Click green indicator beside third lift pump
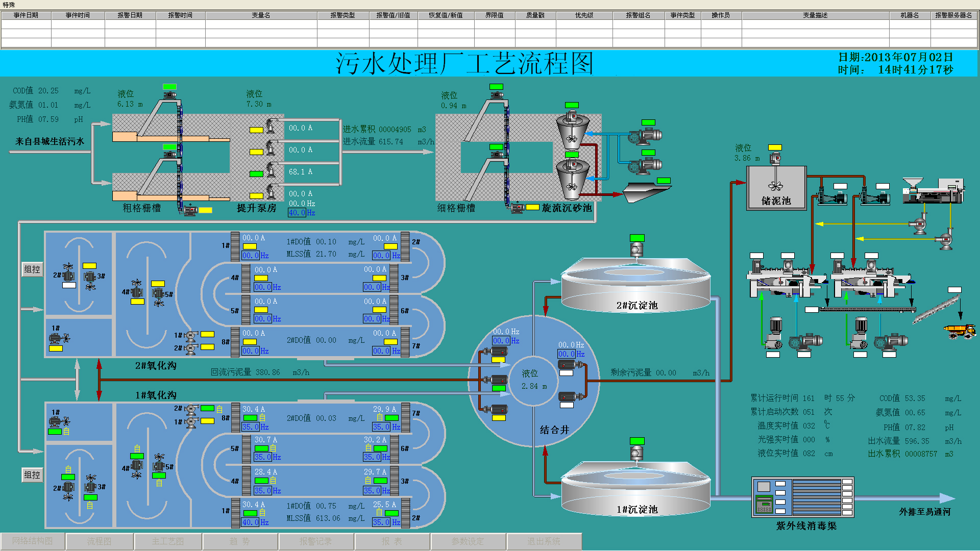The height and width of the screenshot is (551, 980). coord(256,174)
